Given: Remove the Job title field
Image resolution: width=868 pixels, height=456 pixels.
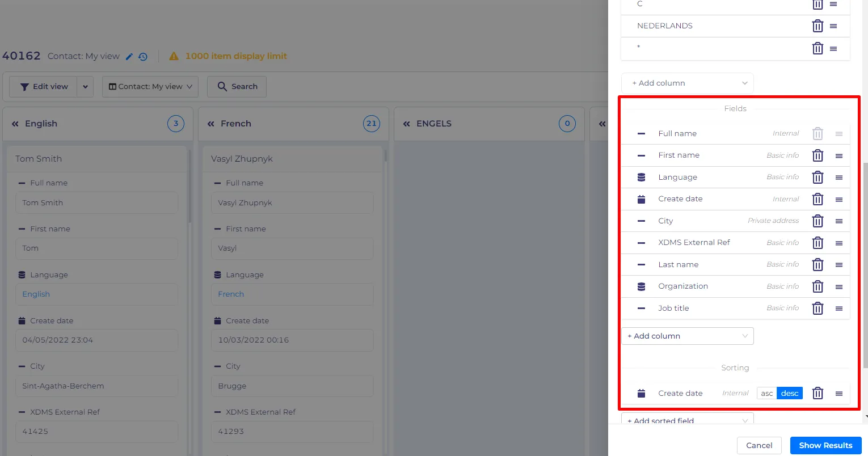Looking at the screenshot, I should (x=818, y=309).
